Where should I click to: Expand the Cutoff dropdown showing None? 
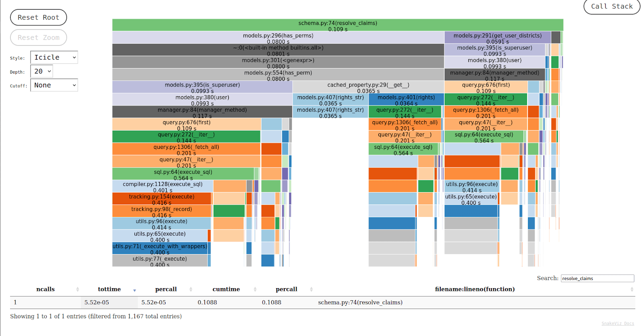pos(54,85)
